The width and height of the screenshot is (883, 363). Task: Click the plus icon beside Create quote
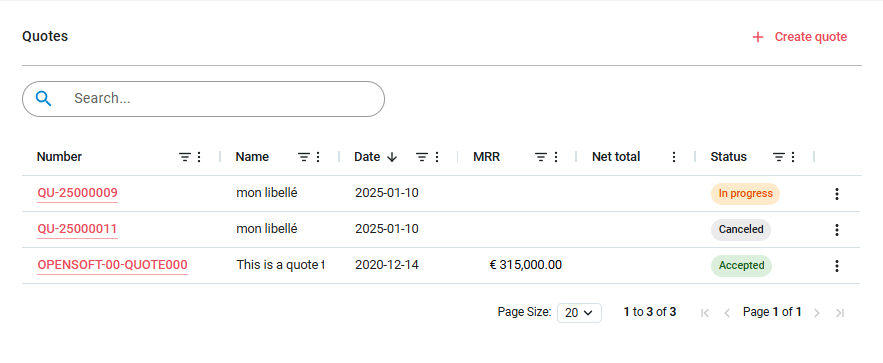pyautogui.click(x=758, y=37)
